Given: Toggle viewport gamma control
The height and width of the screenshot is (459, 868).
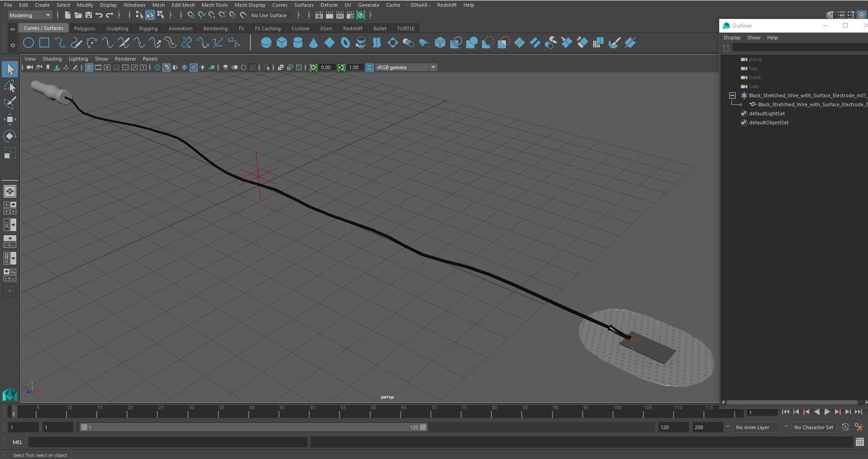Looking at the screenshot, I should point(341,67).
